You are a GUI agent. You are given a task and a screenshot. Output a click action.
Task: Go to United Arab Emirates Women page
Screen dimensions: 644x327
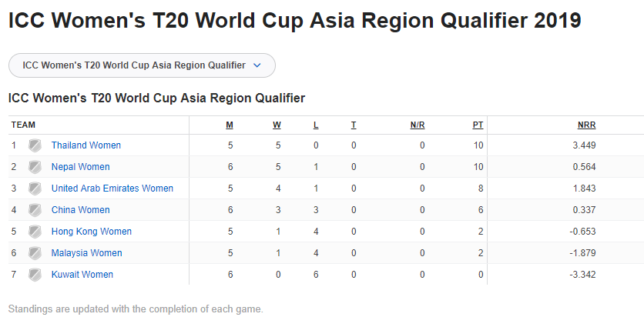112,189
